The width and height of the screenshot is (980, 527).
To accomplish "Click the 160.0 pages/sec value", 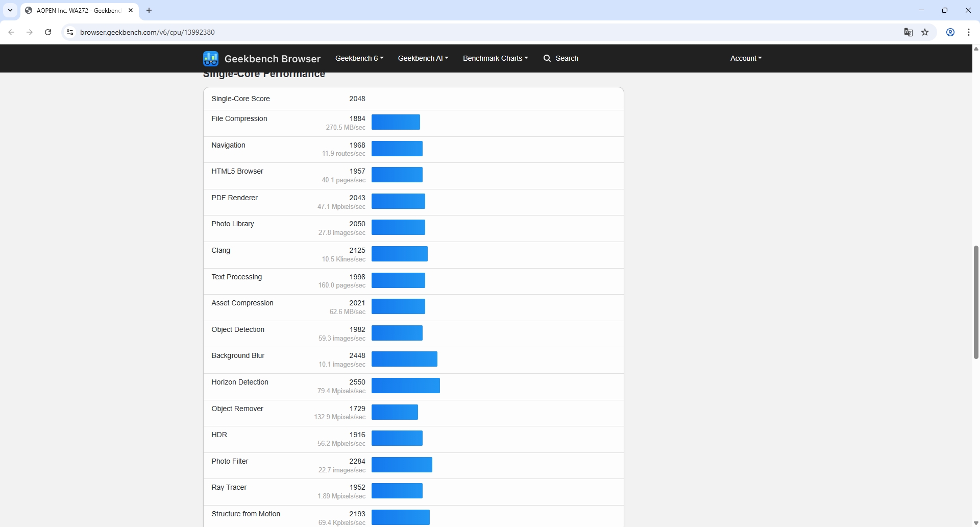I will [342, 285].
